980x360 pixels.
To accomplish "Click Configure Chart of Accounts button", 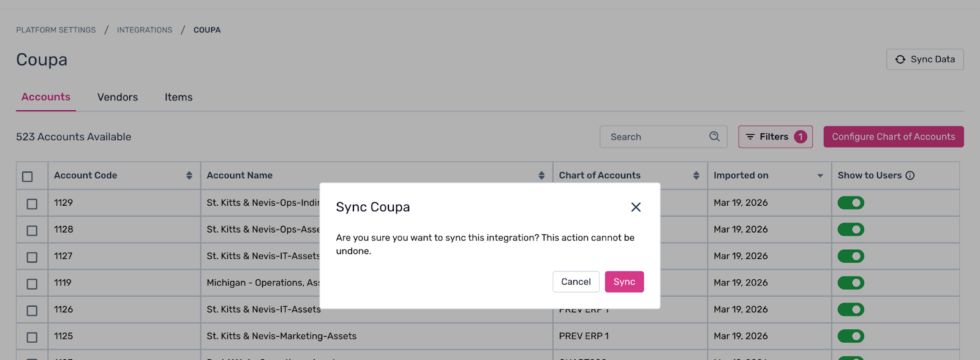I will (x=893, y=137).
